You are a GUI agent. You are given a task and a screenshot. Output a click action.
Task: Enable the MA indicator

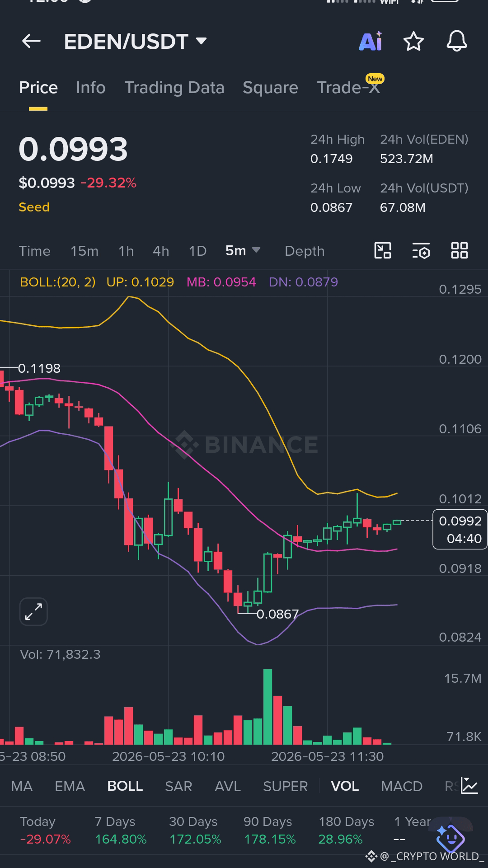22,786
